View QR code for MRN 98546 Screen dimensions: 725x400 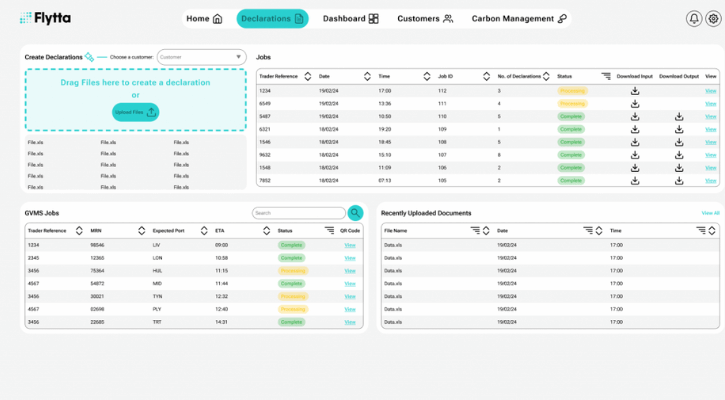point(350,245)
